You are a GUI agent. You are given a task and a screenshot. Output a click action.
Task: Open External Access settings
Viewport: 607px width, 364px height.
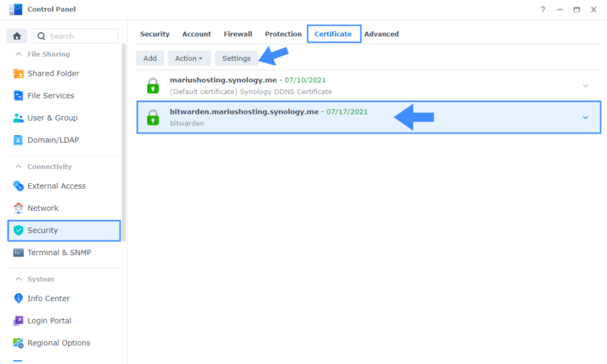56,186
